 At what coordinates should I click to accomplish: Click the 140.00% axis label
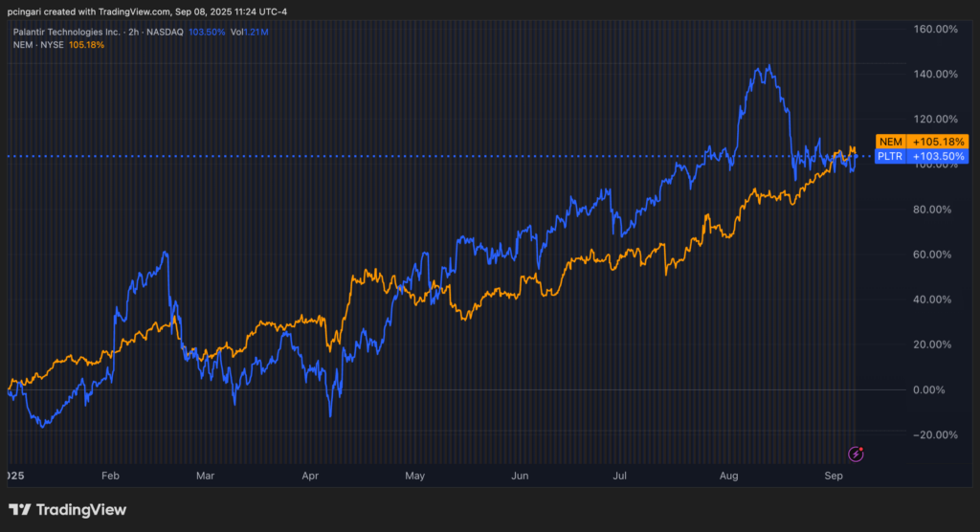[935, 74]
